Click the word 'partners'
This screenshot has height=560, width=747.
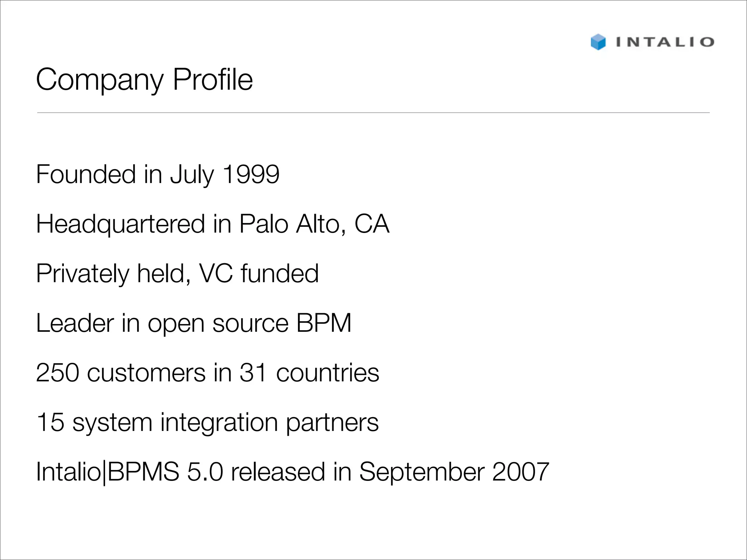[x=332, y=422]
